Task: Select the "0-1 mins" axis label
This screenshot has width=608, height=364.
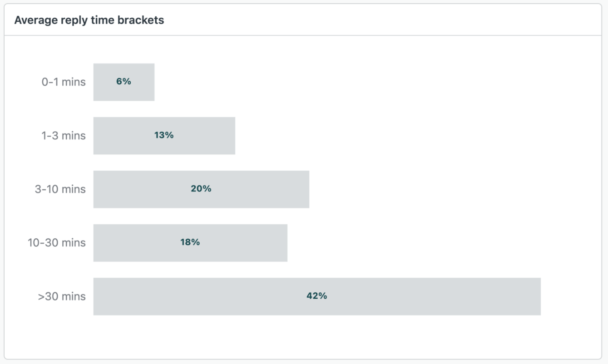Action: tap(64, 82)
